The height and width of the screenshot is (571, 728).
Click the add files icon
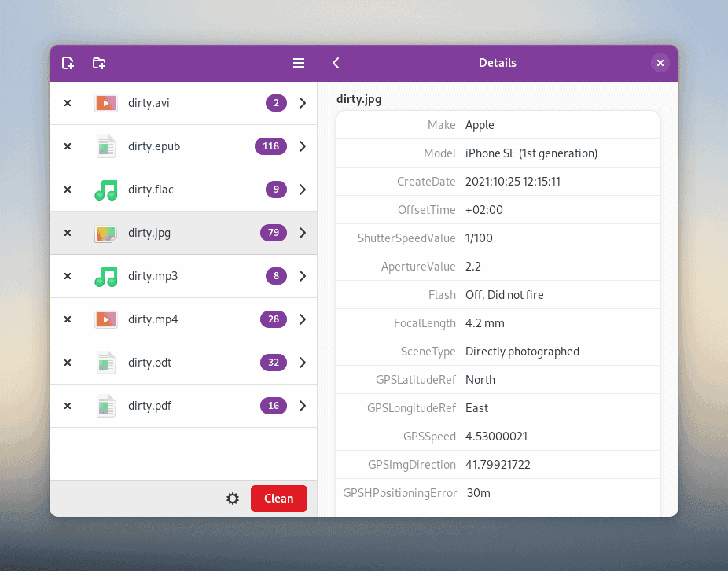pyautogui.click(x=68, y=63)
